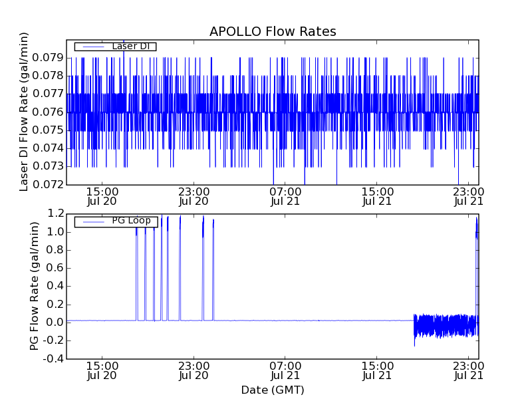Select the 'PG Loop' legend label
This screenshot has height=399, width=532.
tap(131, 221)
